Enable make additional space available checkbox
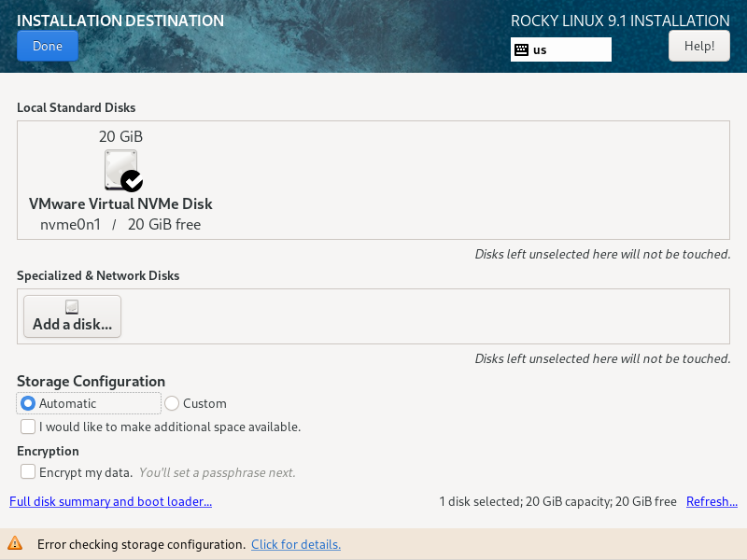 [28, 427]
